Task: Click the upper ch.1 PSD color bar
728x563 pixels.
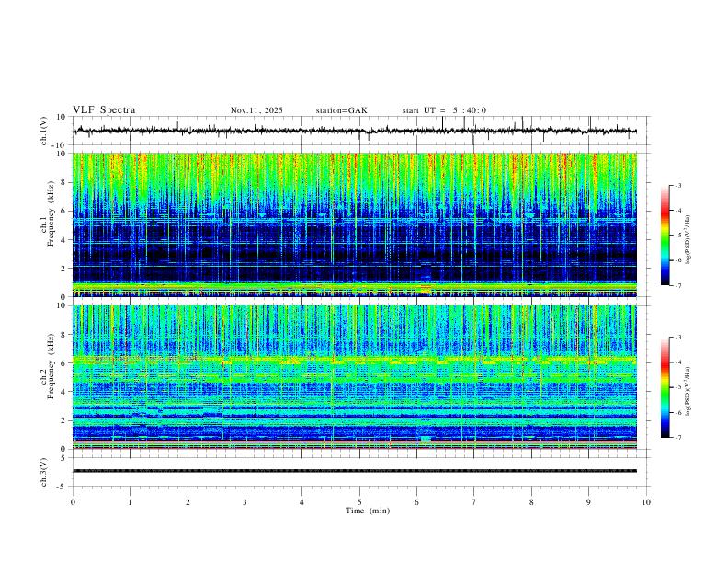Action: pos(665,236)
